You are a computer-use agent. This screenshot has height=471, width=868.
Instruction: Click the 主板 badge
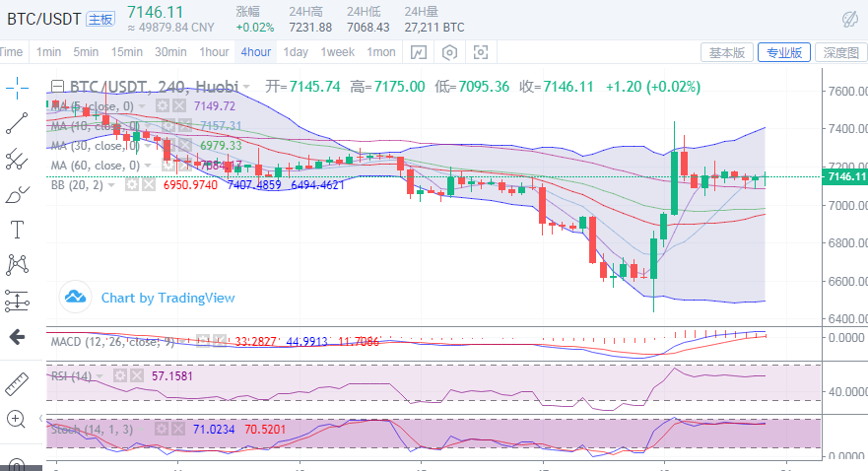click(100, 20)
